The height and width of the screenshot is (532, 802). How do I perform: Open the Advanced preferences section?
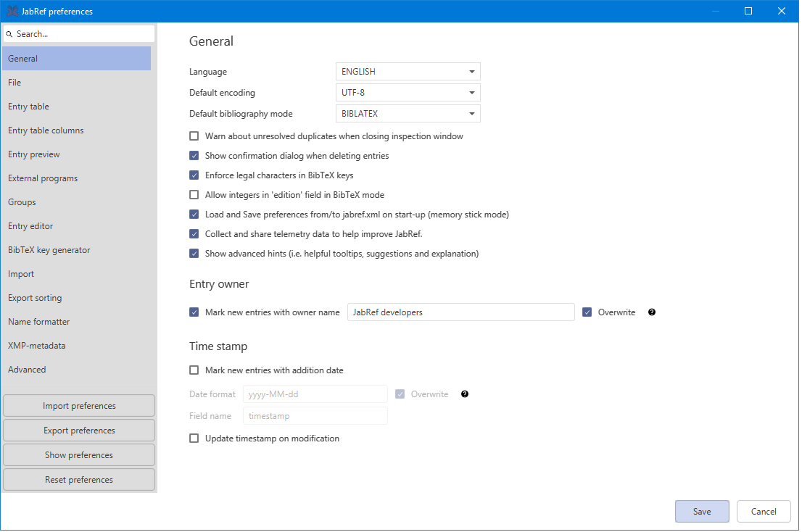pos(77,370)
